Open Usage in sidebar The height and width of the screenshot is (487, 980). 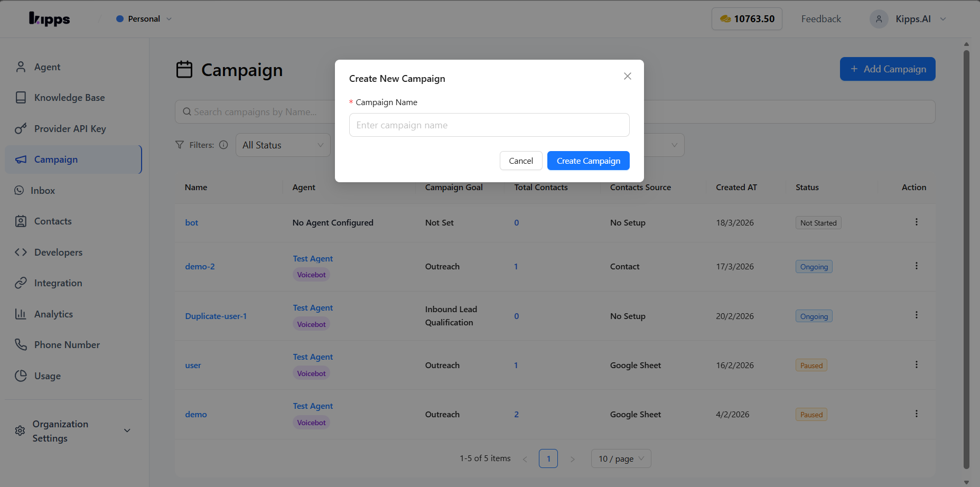point(73,376)
